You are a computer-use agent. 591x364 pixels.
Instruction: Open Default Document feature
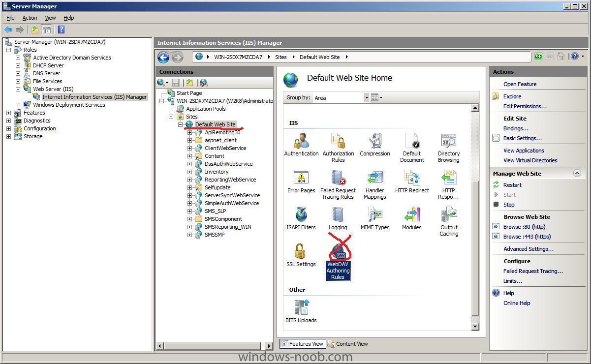(x=412, y=148)
